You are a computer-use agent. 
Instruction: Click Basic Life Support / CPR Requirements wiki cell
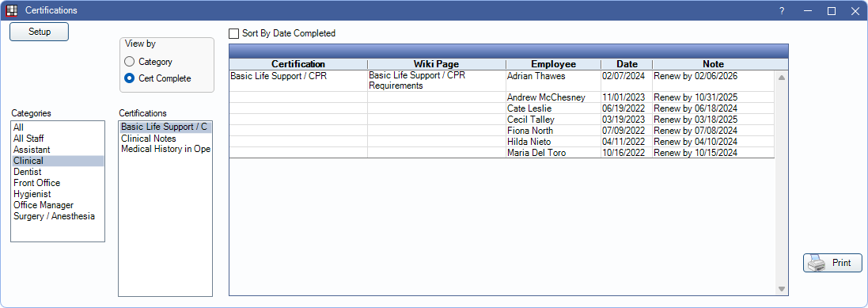pyautogui.click(x=437, y=81)
